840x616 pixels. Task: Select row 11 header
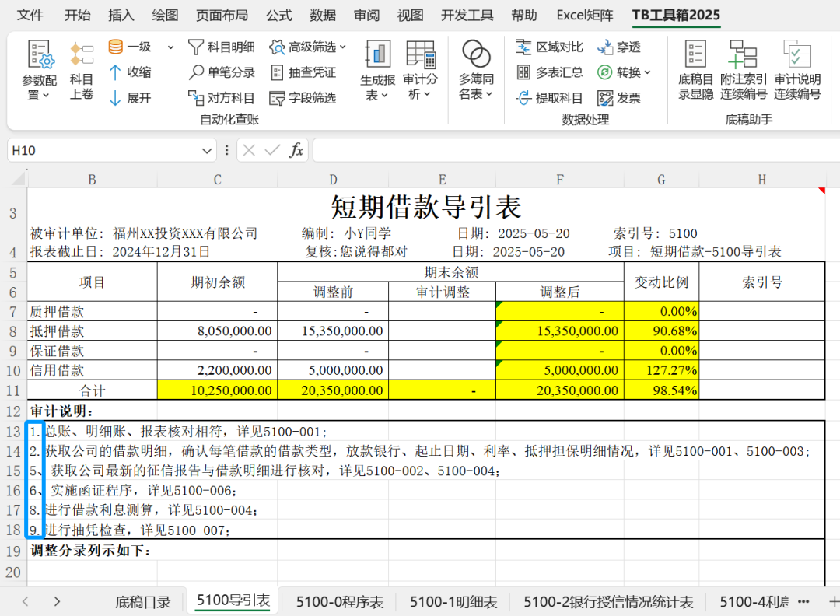click(x=13, y=390)
